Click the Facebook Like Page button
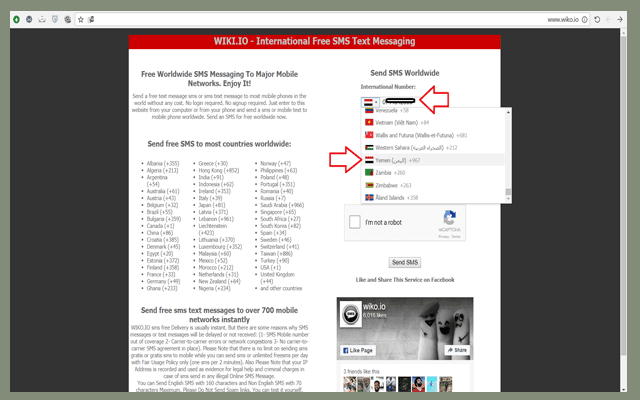Screen dimensions: 640x400 pyautogui.click(x=358, y=350)
